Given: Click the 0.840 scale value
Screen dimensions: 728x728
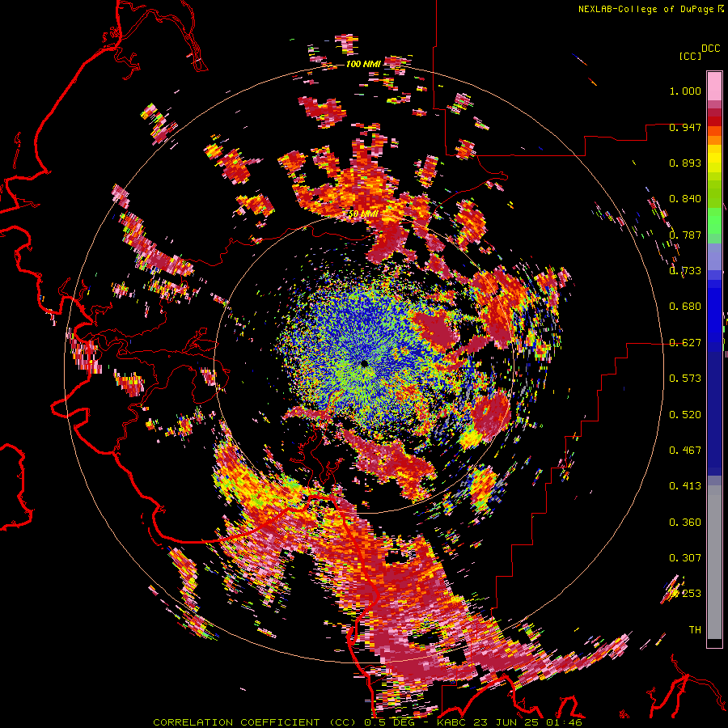Looking at the screenshot, I should (x=685, y=199).
